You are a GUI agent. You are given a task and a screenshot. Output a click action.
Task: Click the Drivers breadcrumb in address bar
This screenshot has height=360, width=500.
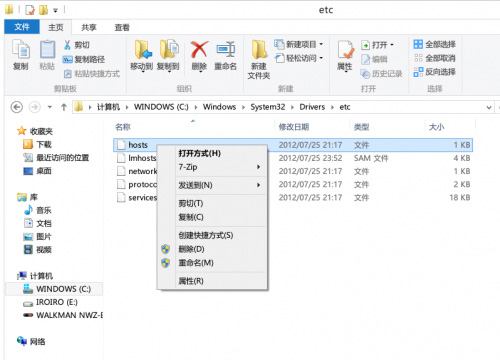click(x=312, y=107)
